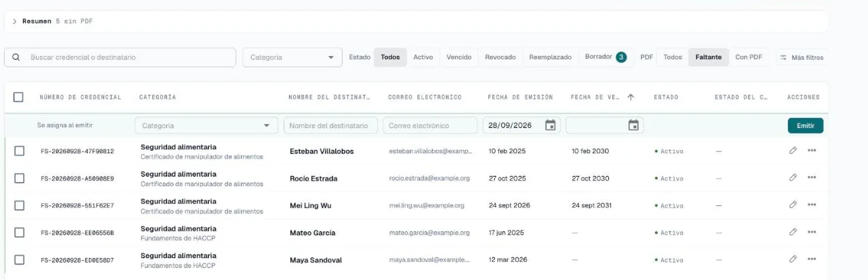This screenshot has height=280, width=868.
Task: Click the emission date 17 jun 2025
Action: click(x=506, y=233)
